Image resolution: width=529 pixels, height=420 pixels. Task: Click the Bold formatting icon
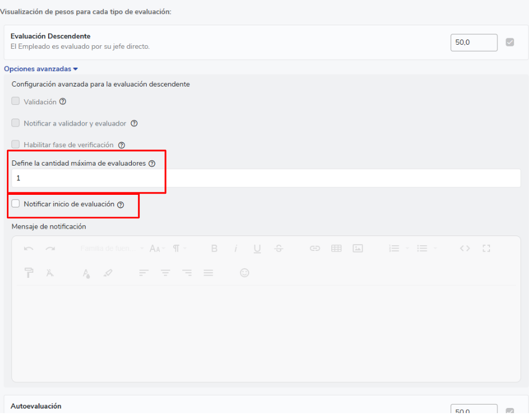pyautogui.click(x=214, y=249)
